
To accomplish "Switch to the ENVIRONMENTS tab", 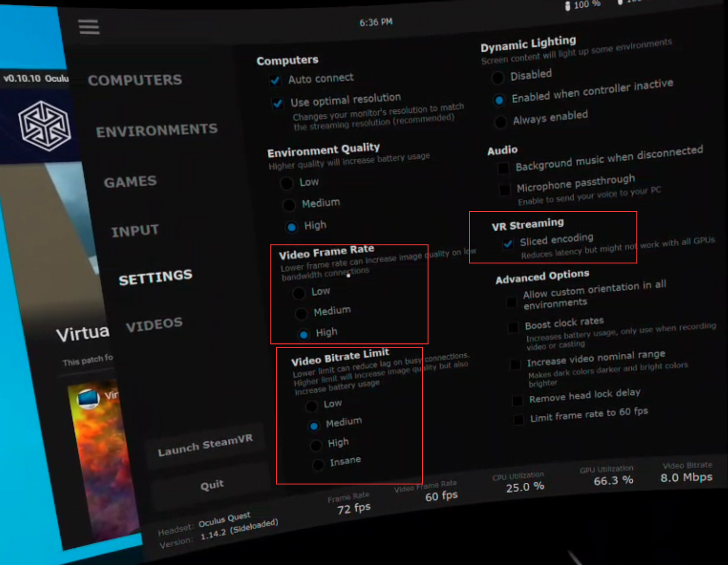I will 157,130.
